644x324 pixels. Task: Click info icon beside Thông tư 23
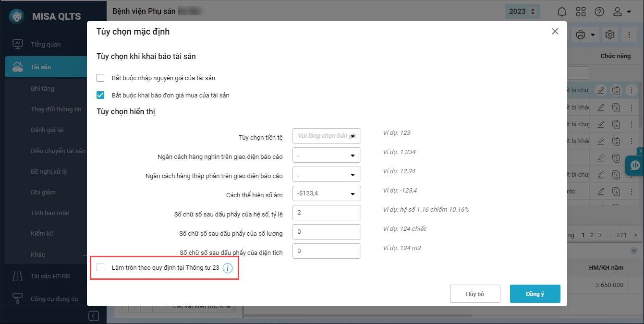(228, 268)
